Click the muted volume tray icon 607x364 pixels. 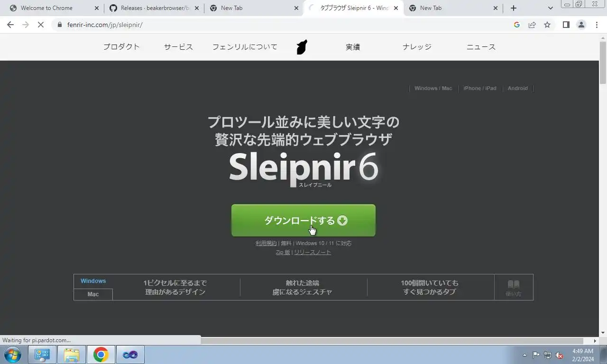point(559,355)
